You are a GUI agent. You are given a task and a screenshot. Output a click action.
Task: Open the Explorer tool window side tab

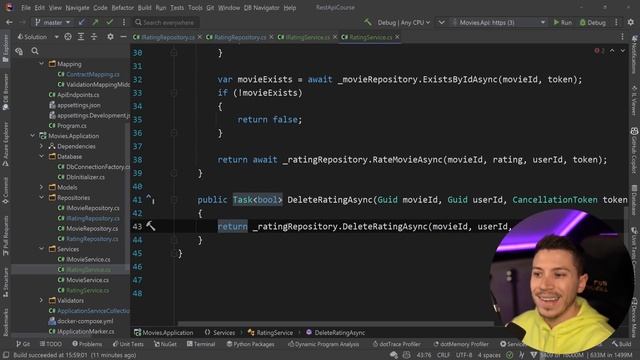click(5, 48)
